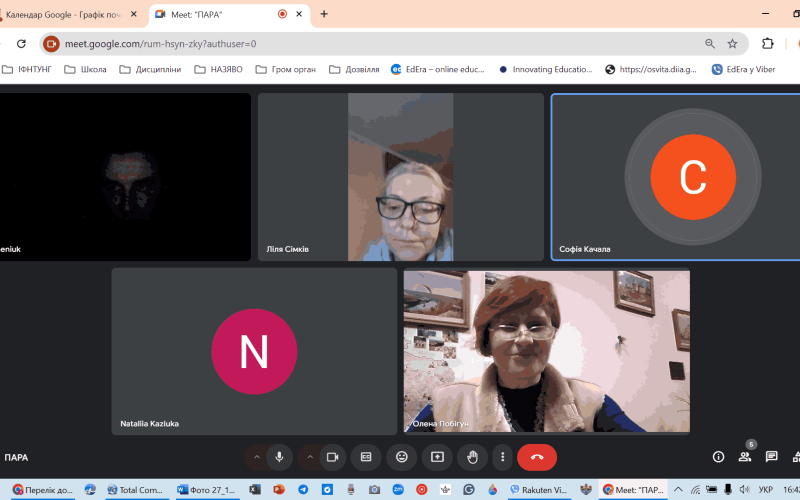
Task: Open the Школа bookmarks folder
Action: click(85, 69)
